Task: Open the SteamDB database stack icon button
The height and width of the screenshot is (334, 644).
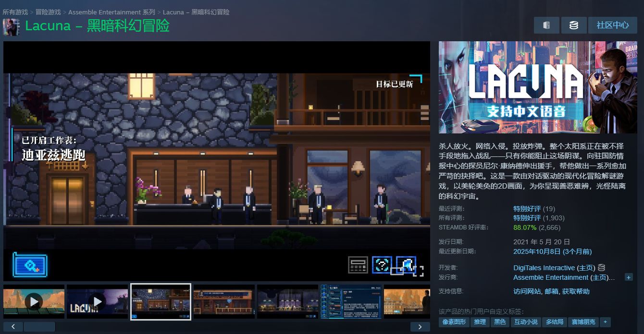Action: pyautogui.click(x=573, y=25)
